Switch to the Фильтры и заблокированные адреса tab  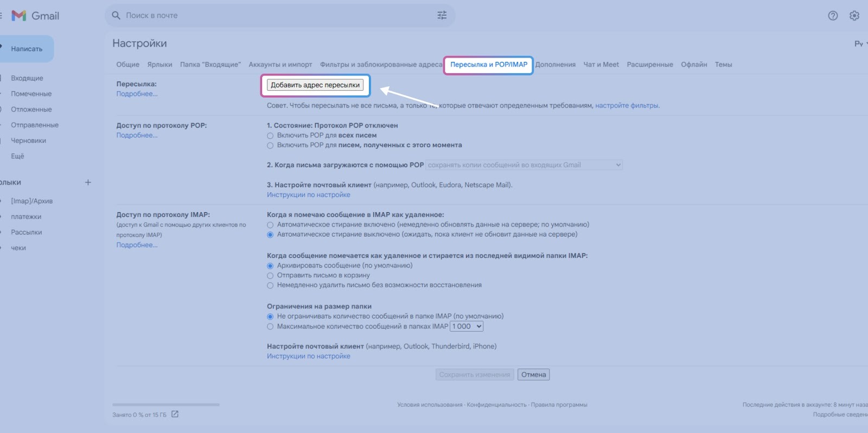381,65
